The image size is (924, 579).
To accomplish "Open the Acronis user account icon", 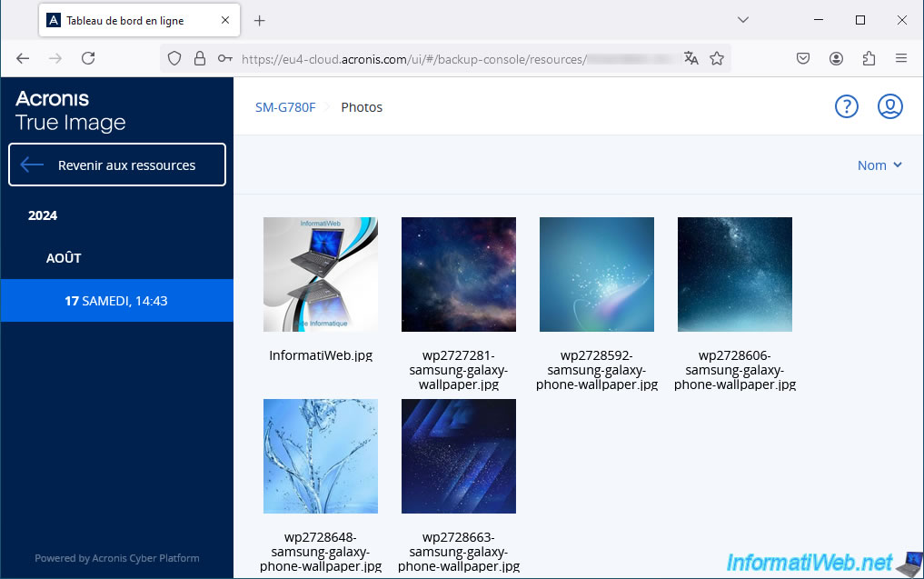I will point(889,106).
